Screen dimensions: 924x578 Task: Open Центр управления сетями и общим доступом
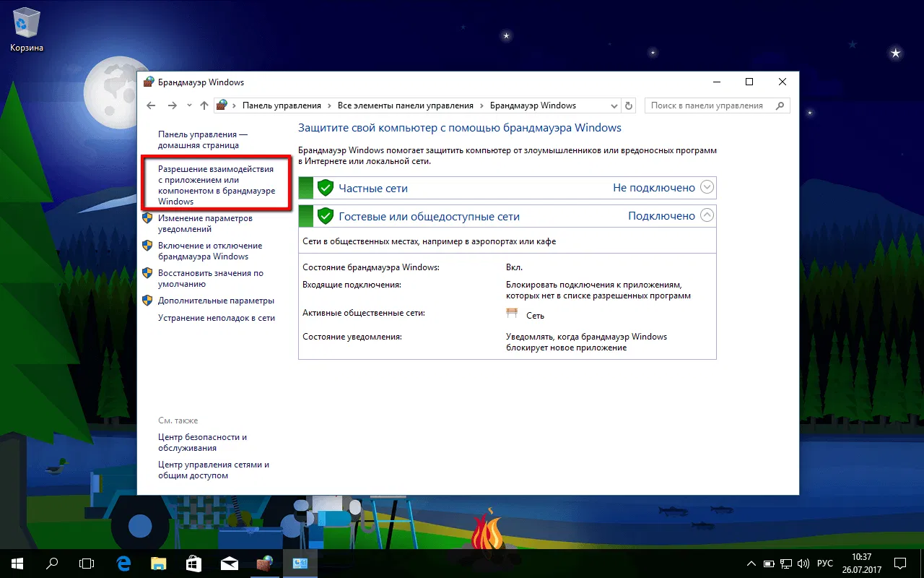214,470
